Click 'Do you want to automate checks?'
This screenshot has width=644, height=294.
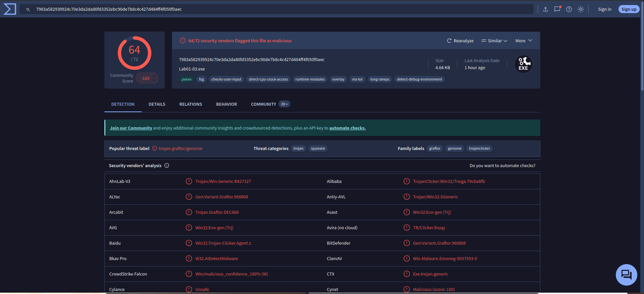pos(502,165)
